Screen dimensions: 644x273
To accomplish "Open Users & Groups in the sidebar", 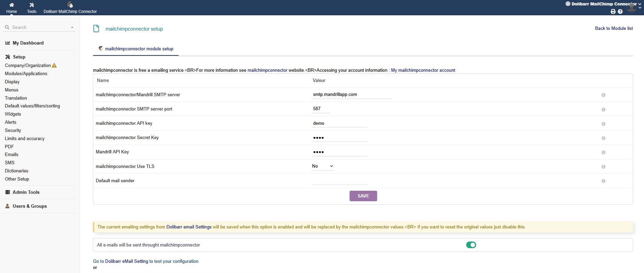I will (x=30, y=206).
